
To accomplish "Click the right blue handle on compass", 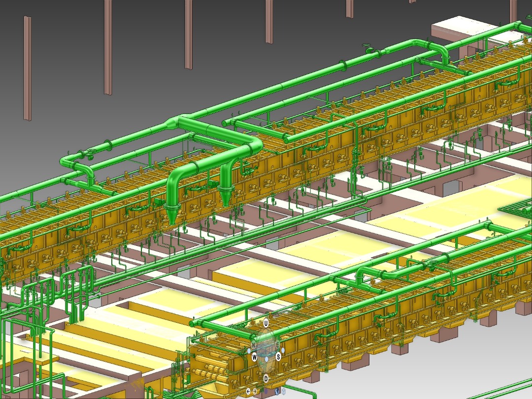I will [283, 349].
